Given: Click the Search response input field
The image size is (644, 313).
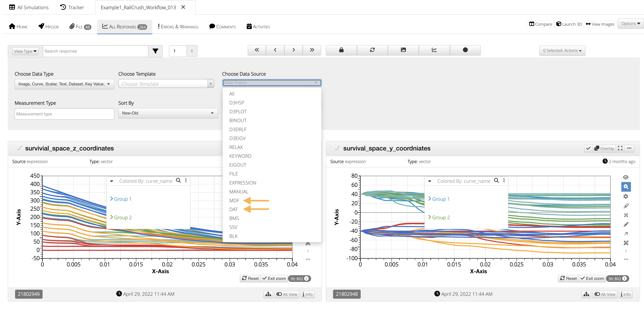Looking at the screenshot, I should click(96, 51).
